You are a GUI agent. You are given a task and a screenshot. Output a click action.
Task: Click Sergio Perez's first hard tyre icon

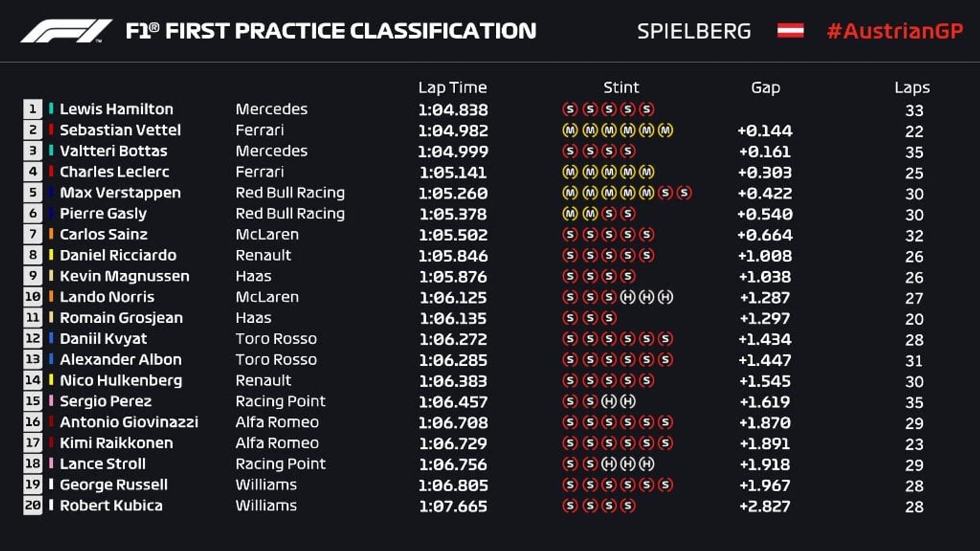[x=609, y=401]
